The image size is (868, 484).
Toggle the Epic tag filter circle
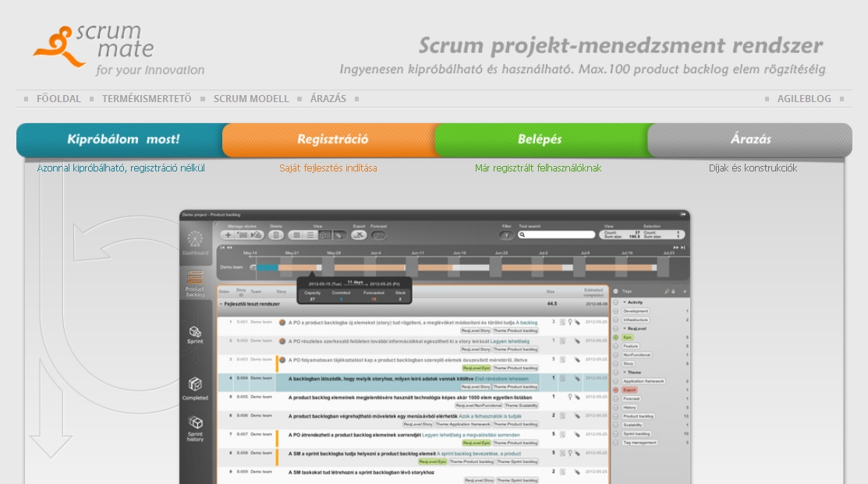616,337
